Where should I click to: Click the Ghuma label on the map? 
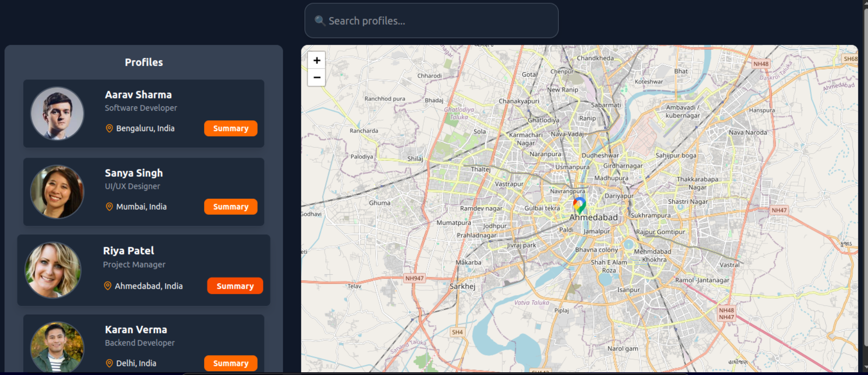[x=379, y=203]
